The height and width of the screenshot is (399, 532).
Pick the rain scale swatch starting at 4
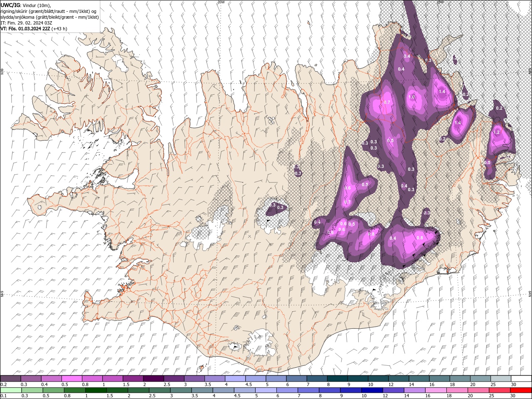click(x=223, y=390)
